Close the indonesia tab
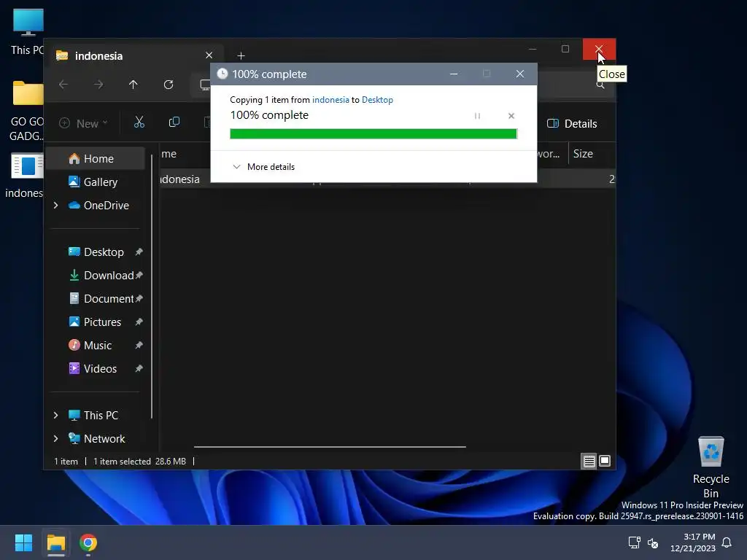The height and width of the screenshot is (560, 747). [x=209, y=55]
